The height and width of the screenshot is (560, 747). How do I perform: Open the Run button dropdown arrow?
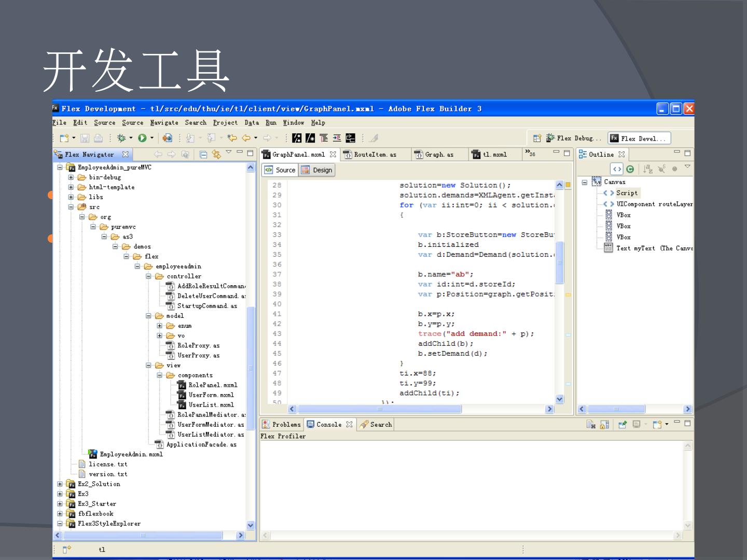point(152,138)
